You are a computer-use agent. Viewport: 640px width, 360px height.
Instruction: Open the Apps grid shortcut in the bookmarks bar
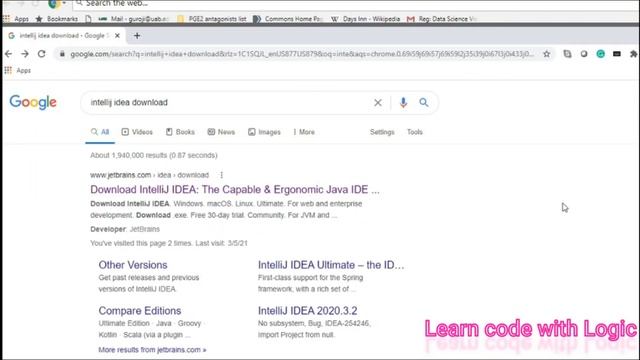click(18, 71)
